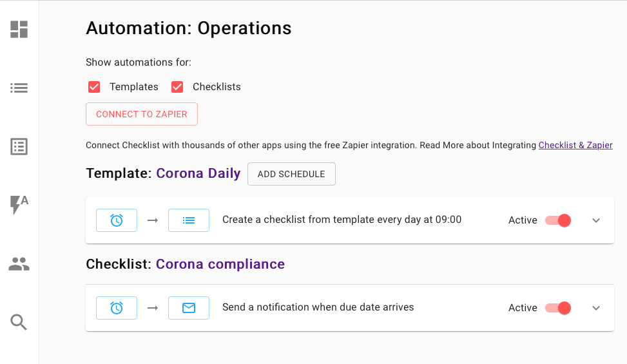Uncheck the Checklists checkbox
The height and width of the screenshot is (364, 627).
(177, 87)
